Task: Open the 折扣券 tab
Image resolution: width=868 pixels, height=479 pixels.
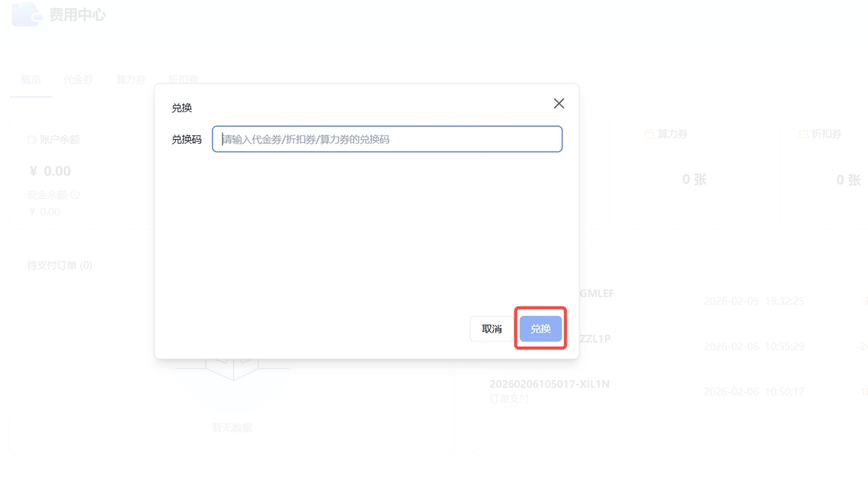Action: [183, 80]
